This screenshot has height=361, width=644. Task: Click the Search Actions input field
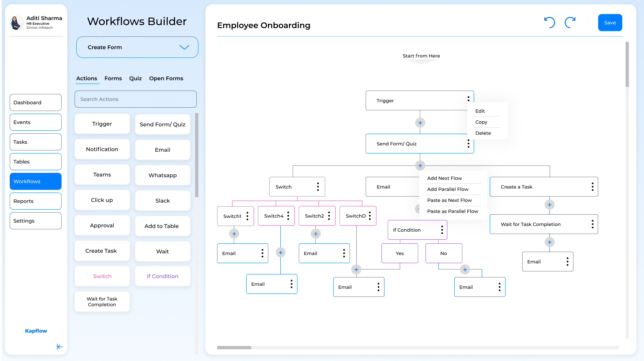point(135,99)
